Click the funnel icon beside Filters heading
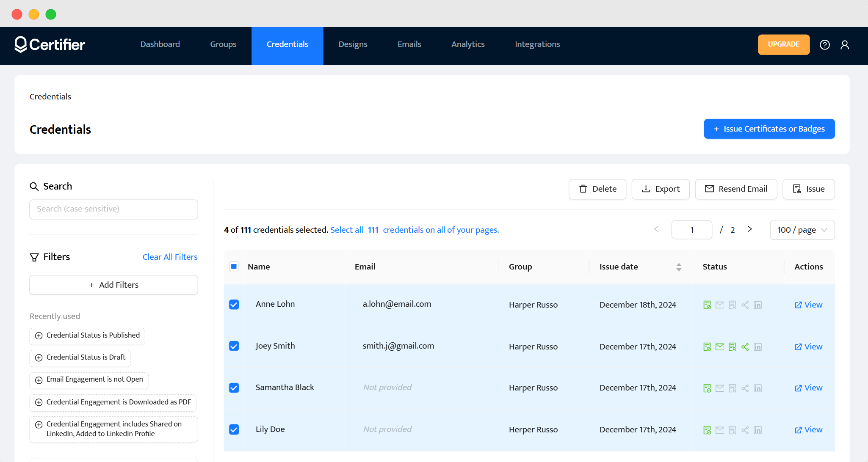This screenshot has height=462, width=868. 34,257
